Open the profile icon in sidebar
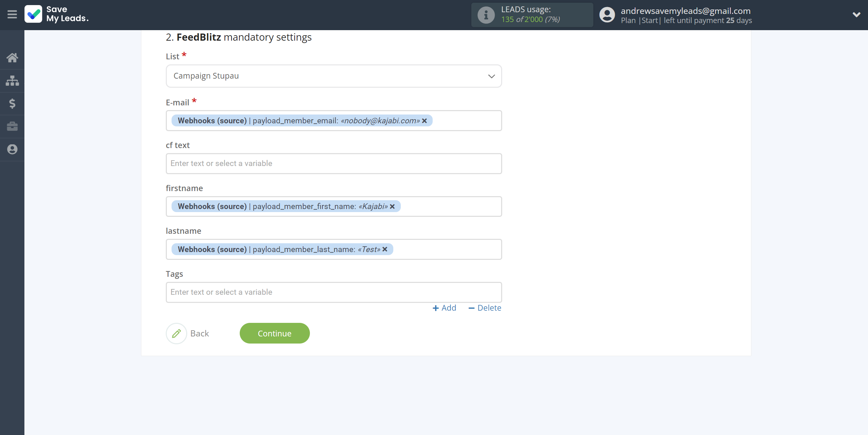This screenshot has height=435, width=868. pyautogui.click(x=12, y=149)
